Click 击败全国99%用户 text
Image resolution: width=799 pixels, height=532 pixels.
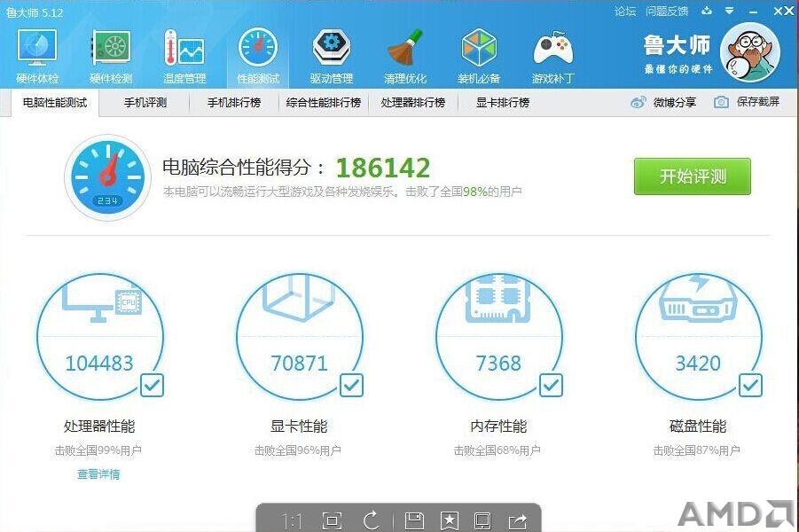[x=98, y=450]
